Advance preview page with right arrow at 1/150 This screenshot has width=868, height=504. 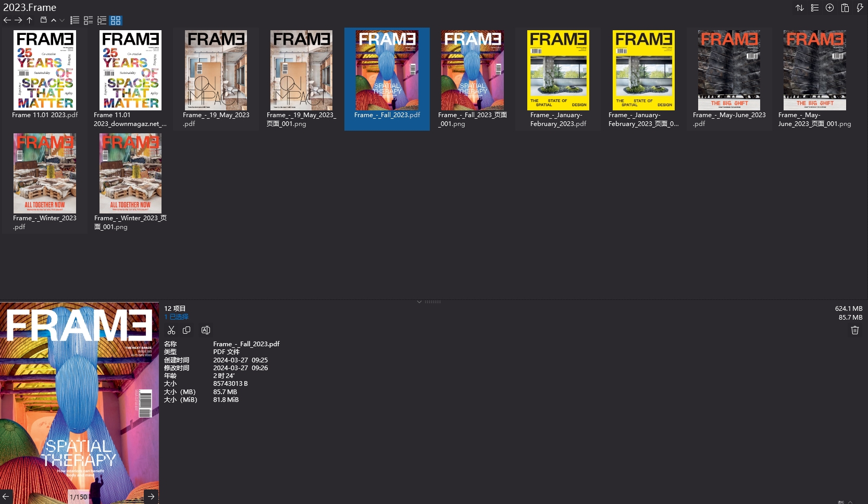click(x=151, y=496)
